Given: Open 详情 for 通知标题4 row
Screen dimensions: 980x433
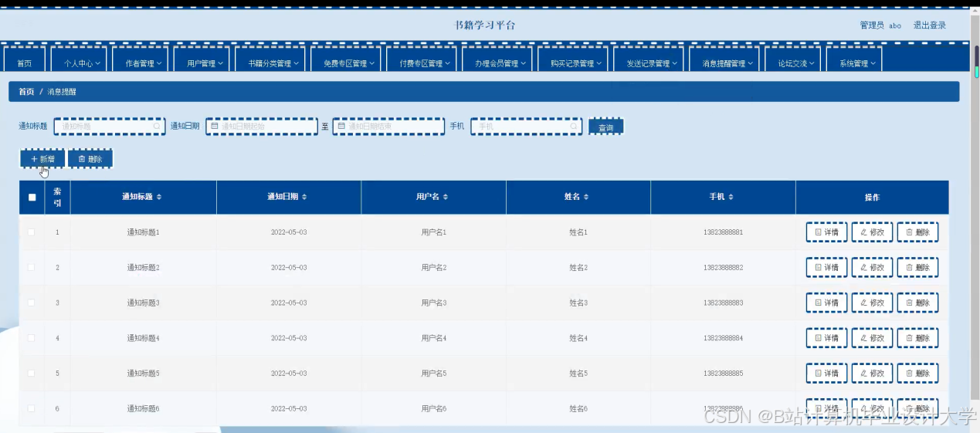Looking at the screenshot, I should pyautogui.click(x=826, y=338).
